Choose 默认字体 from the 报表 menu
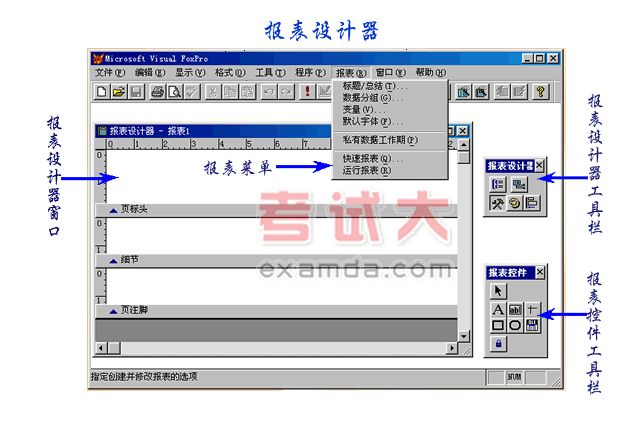The height and width of the screenshot is (432, 636). point(390,121)
